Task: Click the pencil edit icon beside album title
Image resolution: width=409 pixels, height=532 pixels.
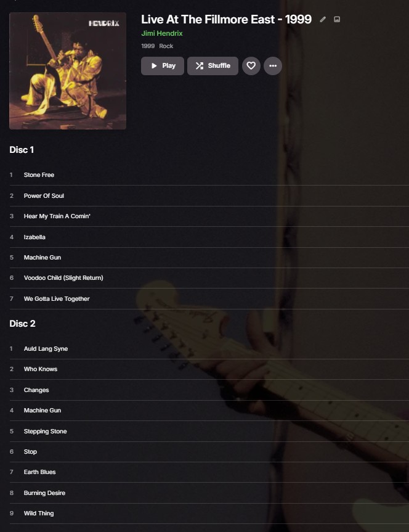Action: tap(323, 19)
